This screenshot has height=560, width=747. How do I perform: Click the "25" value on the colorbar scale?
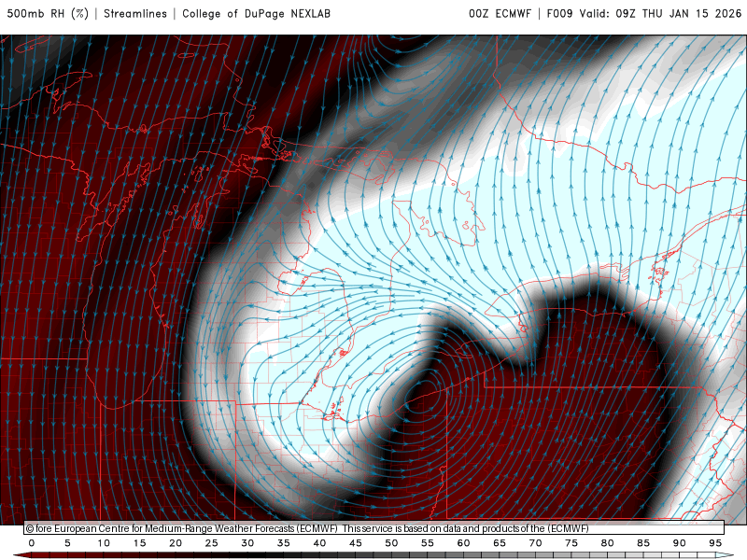point(212,543)
